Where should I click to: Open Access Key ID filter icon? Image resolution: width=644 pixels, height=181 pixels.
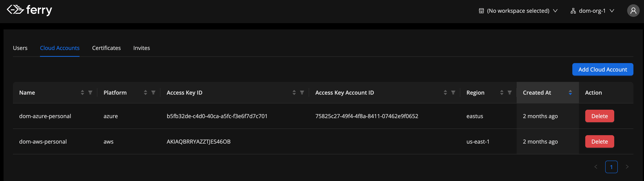[302, 92]
